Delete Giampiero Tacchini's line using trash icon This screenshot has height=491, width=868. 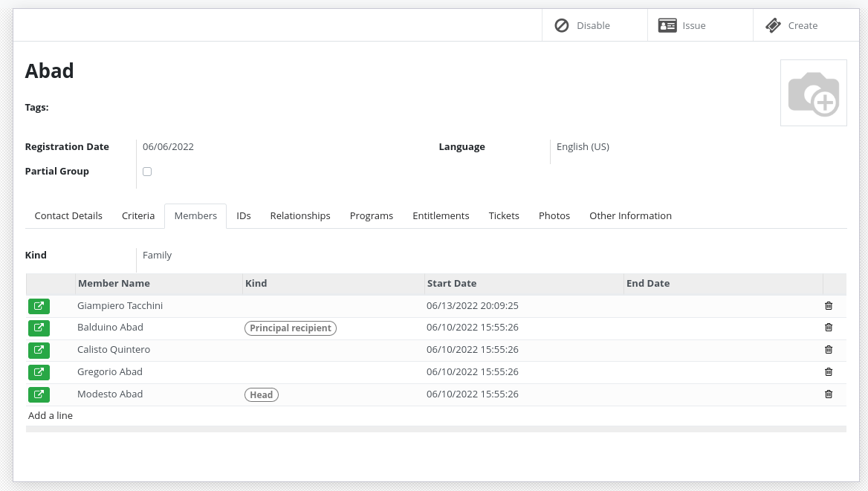(829, 305)
